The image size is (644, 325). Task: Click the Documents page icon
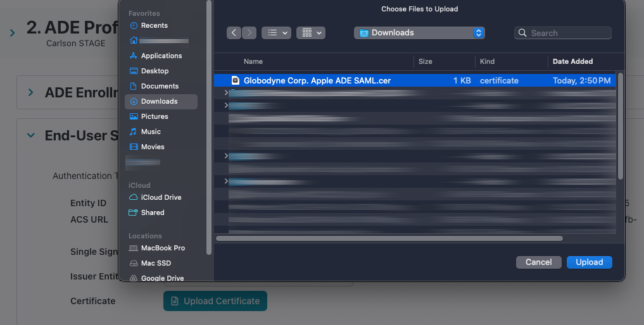click(x=134, y=86)
